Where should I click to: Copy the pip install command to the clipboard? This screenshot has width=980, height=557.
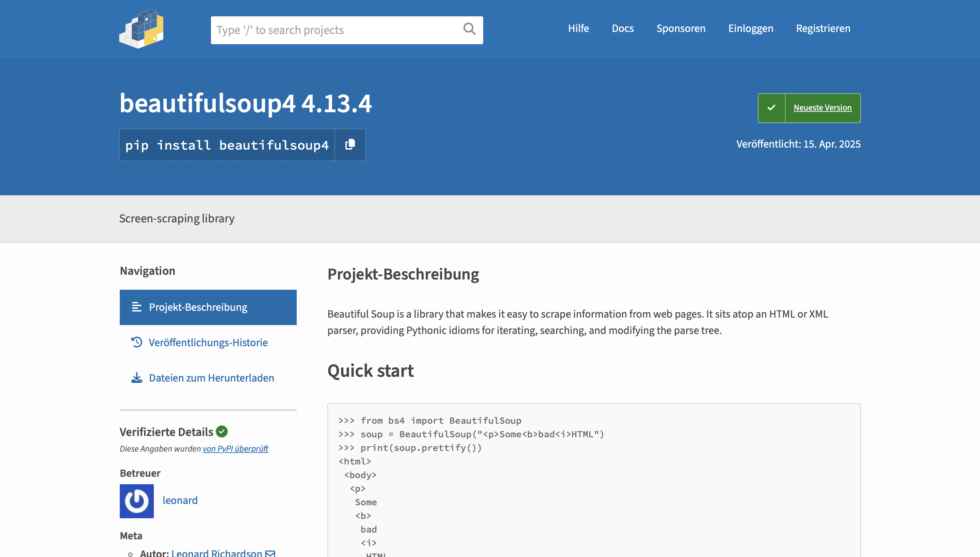350,145
